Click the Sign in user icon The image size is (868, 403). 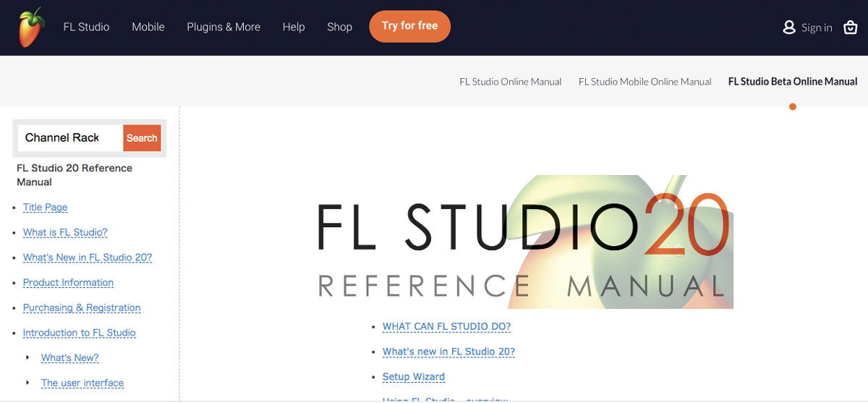(789, 27)
